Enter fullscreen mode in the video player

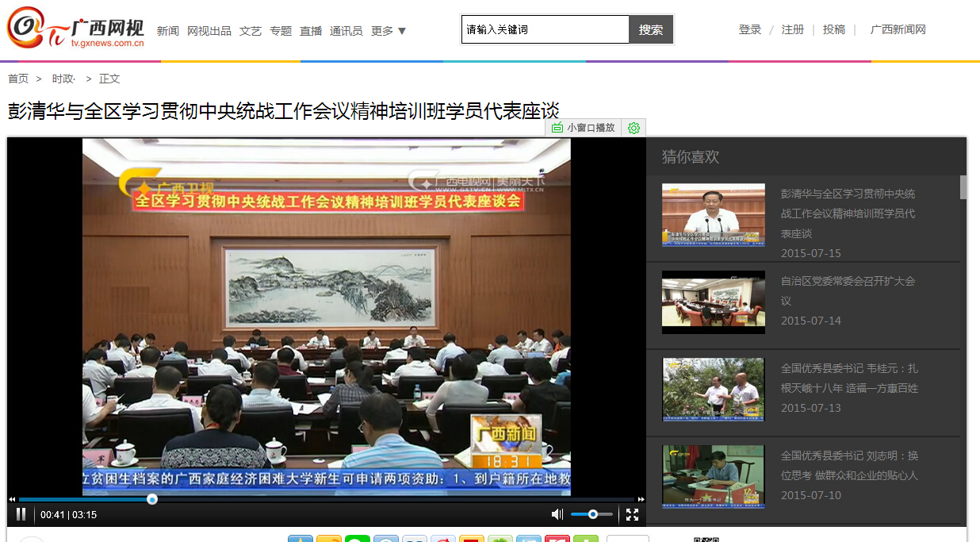pos(632,514)
